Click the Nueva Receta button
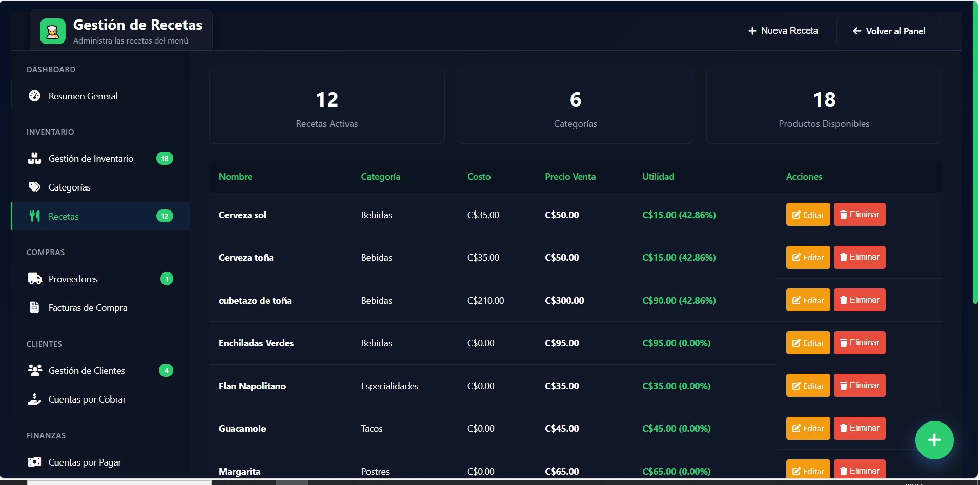 [783, 31]
